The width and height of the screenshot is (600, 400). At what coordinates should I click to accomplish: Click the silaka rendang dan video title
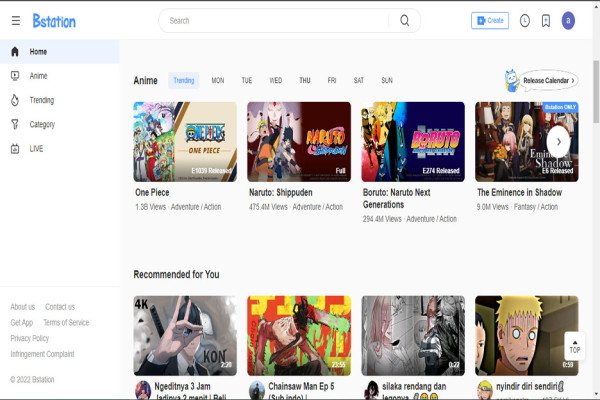coord(414,391)
